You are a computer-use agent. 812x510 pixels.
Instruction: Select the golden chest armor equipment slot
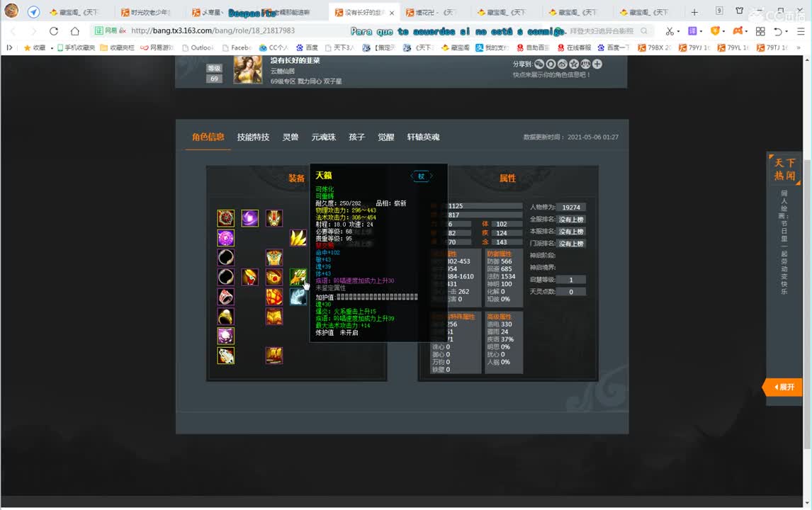click(274, 257)
